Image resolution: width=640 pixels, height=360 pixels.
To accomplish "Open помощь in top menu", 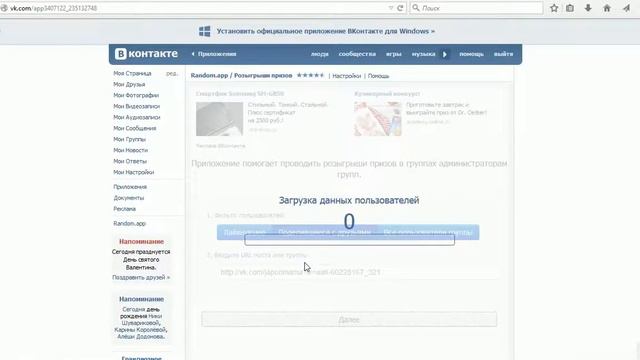I will click(x=471, y=54).
